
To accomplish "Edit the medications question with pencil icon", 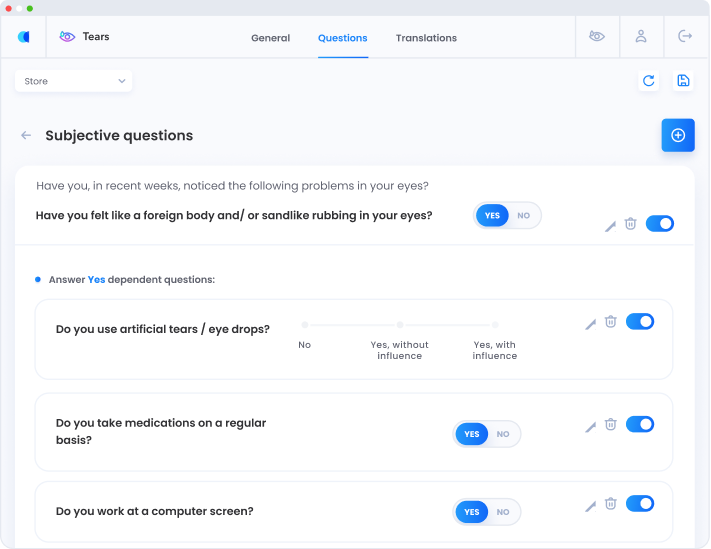I will tap(590, 426).
